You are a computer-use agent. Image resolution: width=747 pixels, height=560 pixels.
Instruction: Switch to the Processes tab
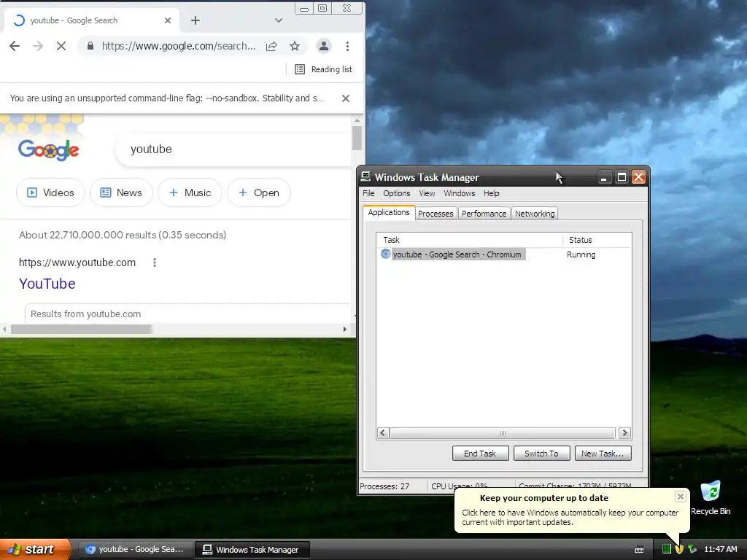tap(436, 214)
